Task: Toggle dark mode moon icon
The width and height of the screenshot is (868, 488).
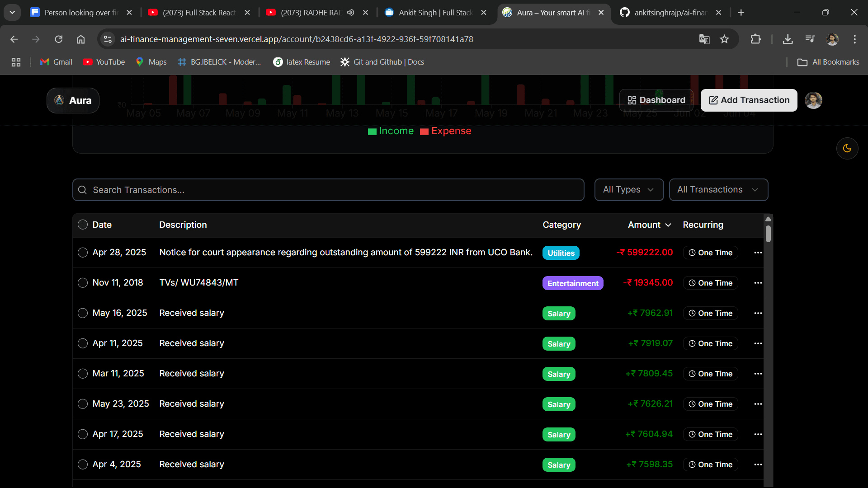Action: [x=847, y=148]
